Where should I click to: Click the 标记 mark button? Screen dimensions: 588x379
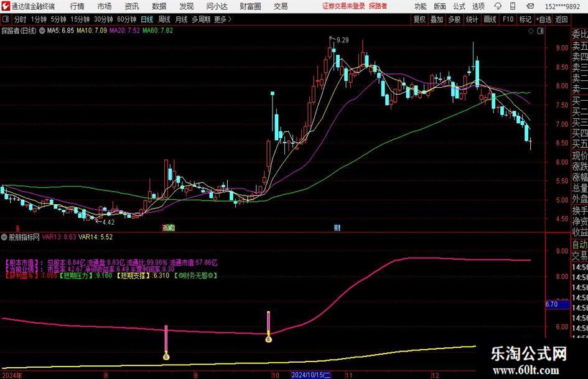click(x=525, y=19)
